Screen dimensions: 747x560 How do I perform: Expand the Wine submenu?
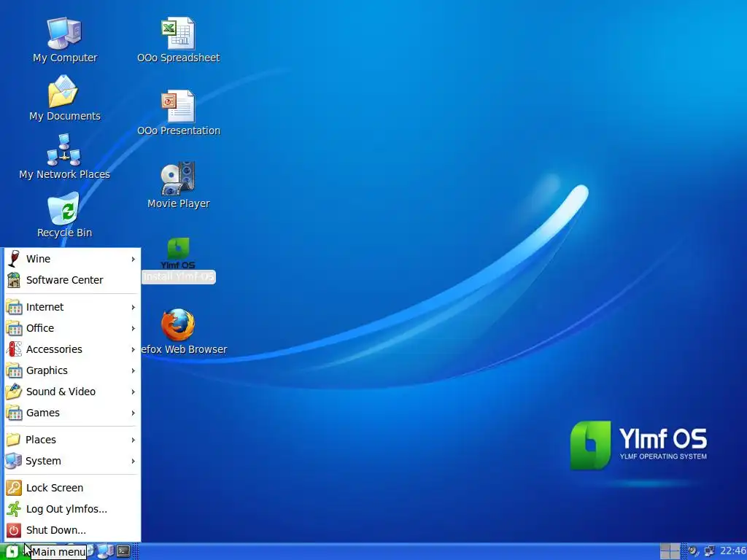click(72, 259)
